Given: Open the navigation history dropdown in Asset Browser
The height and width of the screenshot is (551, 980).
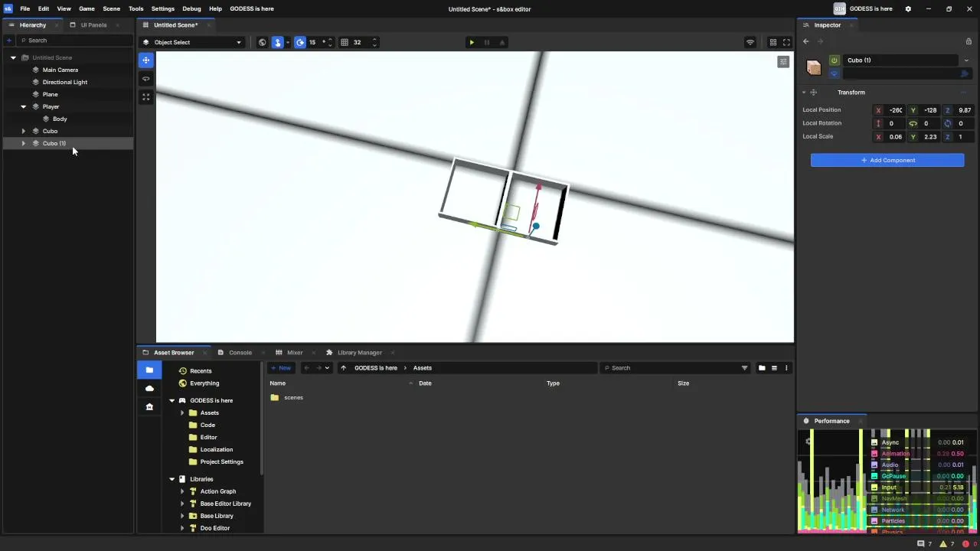Looking at the screenshot, I should click(327, 368).
